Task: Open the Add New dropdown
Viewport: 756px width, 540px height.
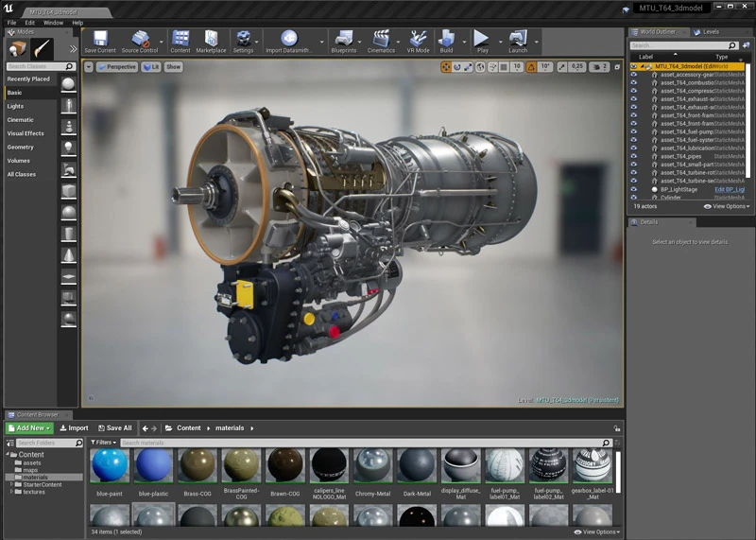Action: (30, 427)
